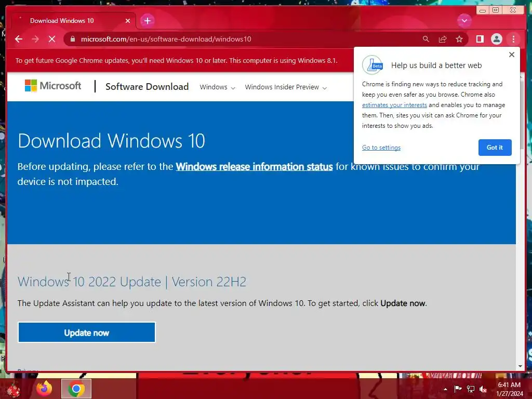
Task: Click the address bar URL
Action: click(166, 39)
